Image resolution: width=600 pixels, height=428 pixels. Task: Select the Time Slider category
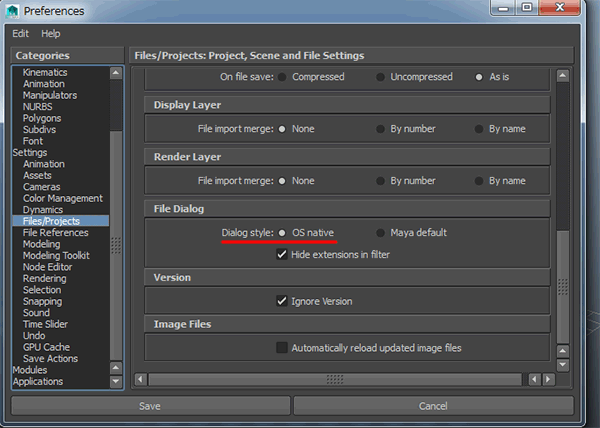coord(47,324)
